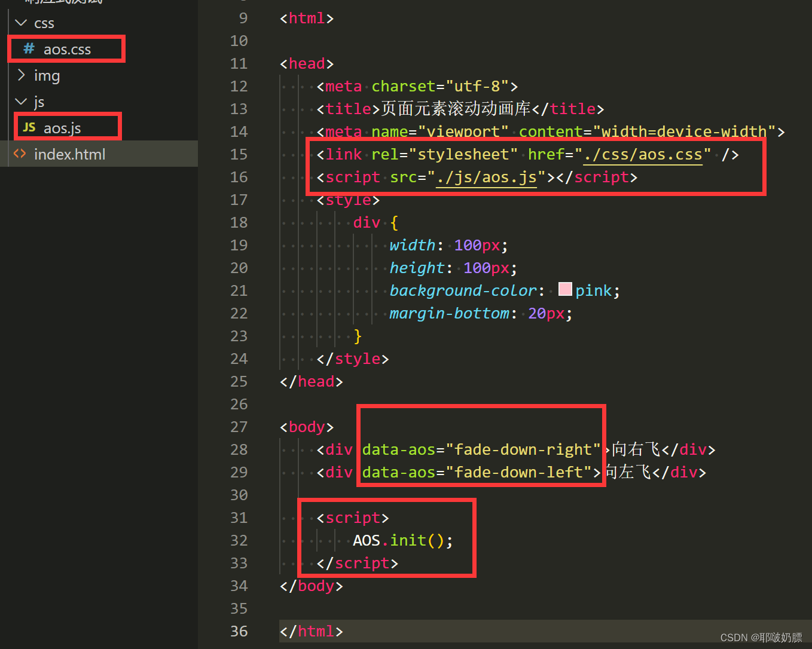
Task: Click the data-aos fade-down-right attribute value
Action: coord(478,449)
